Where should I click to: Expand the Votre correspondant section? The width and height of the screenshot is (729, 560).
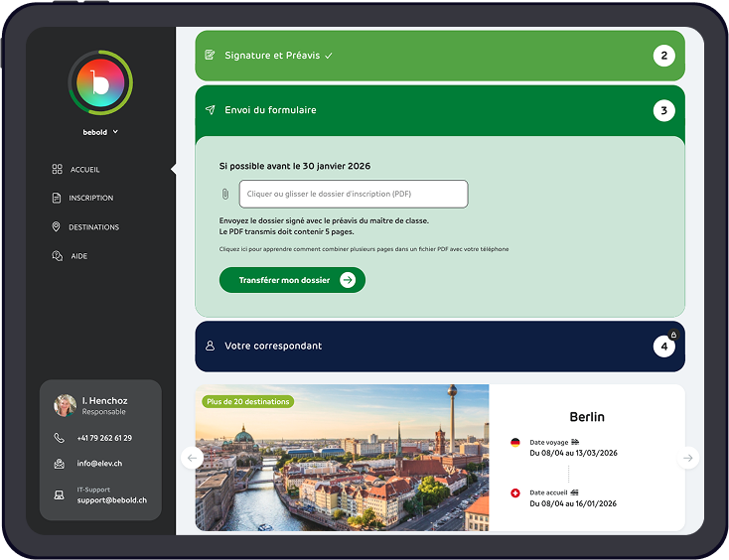(440, 347)
